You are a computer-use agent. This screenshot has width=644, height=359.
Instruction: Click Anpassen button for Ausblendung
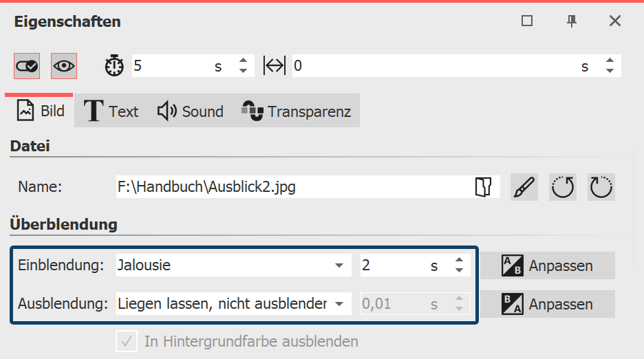click(548, 303)
